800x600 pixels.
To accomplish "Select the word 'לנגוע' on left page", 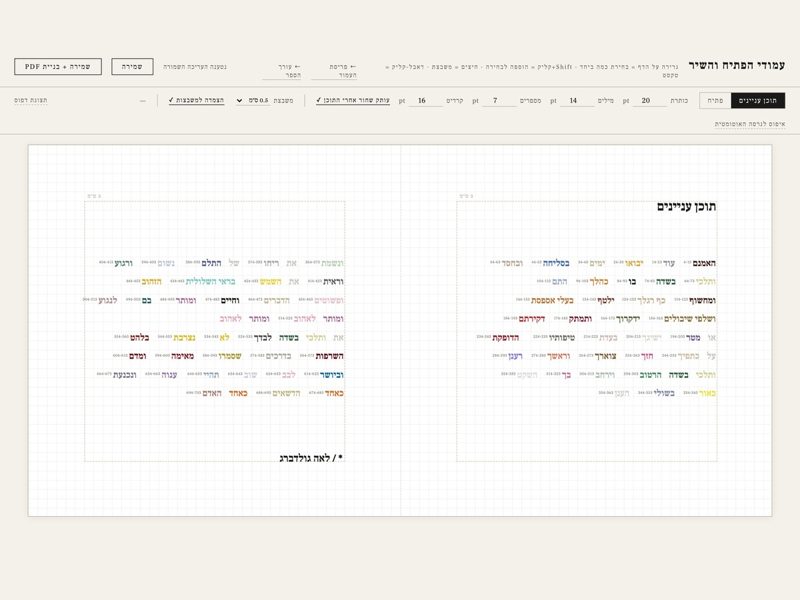I will (108, 301).
